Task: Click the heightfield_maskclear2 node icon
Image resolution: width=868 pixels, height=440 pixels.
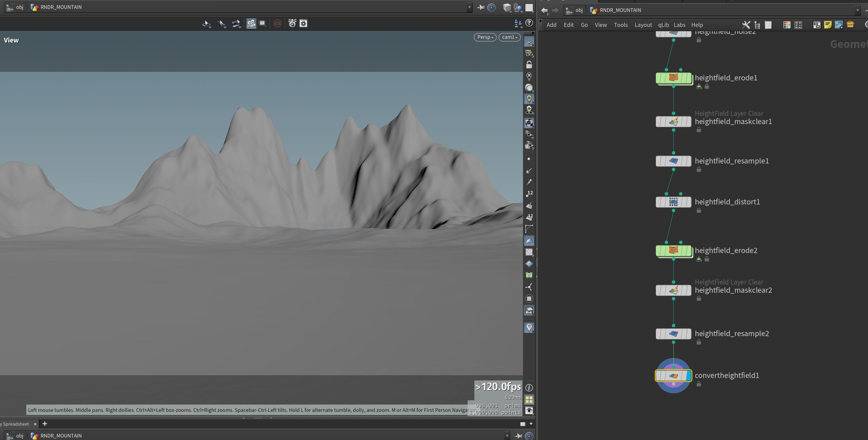Action: (673, 290)
